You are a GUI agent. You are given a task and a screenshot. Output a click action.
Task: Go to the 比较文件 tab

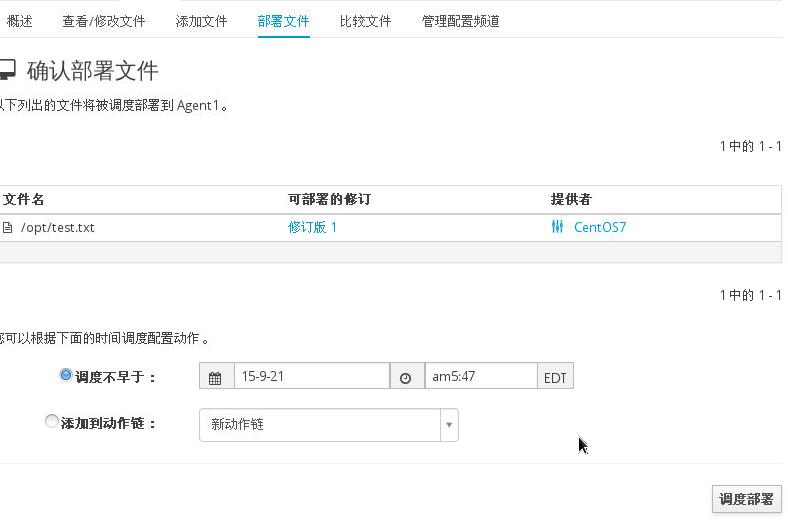pyautogui.click(x=365, y=21)
